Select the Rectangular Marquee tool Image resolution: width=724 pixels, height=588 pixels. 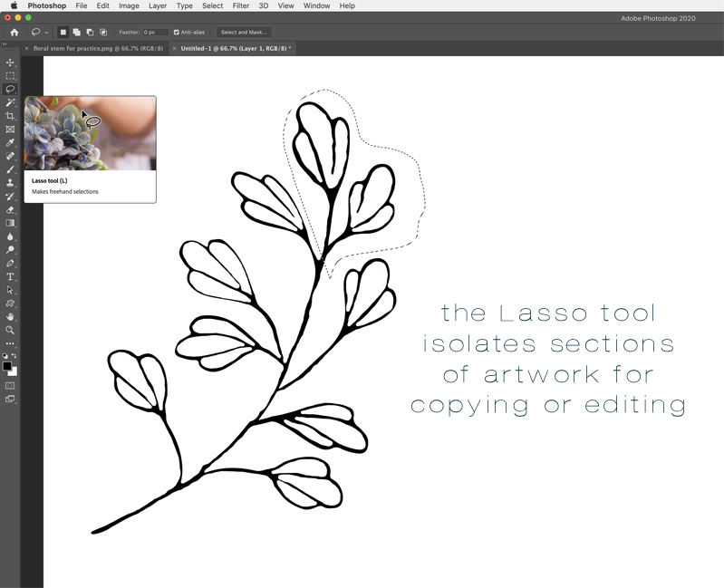click(x=11, y=76)
